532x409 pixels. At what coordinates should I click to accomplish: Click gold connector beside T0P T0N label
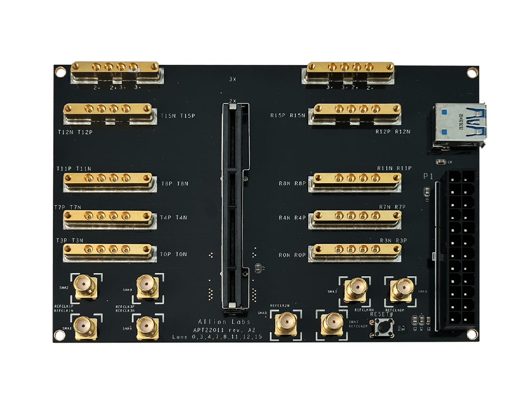coord(108,252)
